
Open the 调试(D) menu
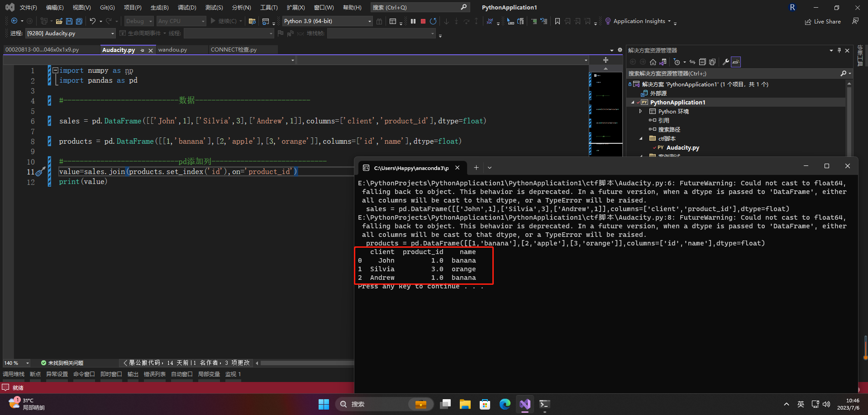[x=187, y=8]
